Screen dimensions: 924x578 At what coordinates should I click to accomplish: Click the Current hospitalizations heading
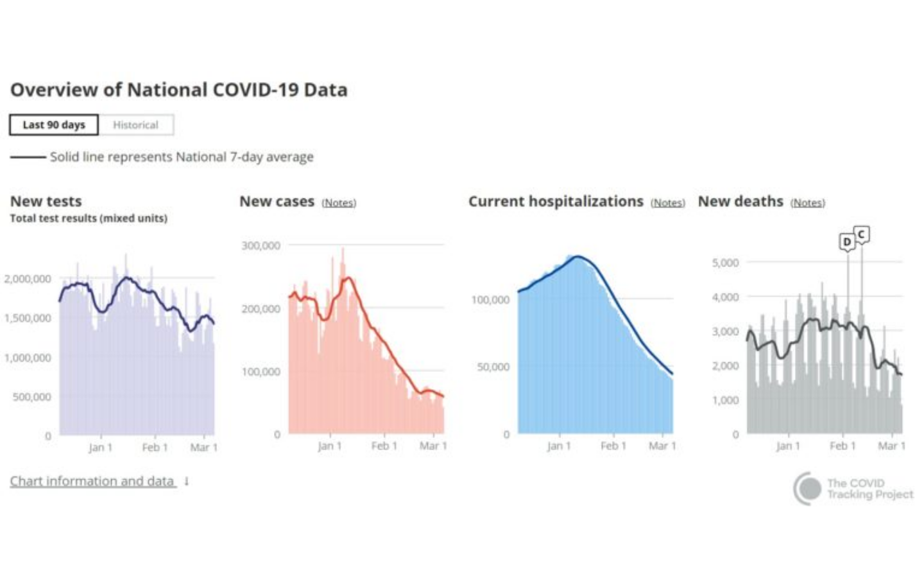(556, 202)
